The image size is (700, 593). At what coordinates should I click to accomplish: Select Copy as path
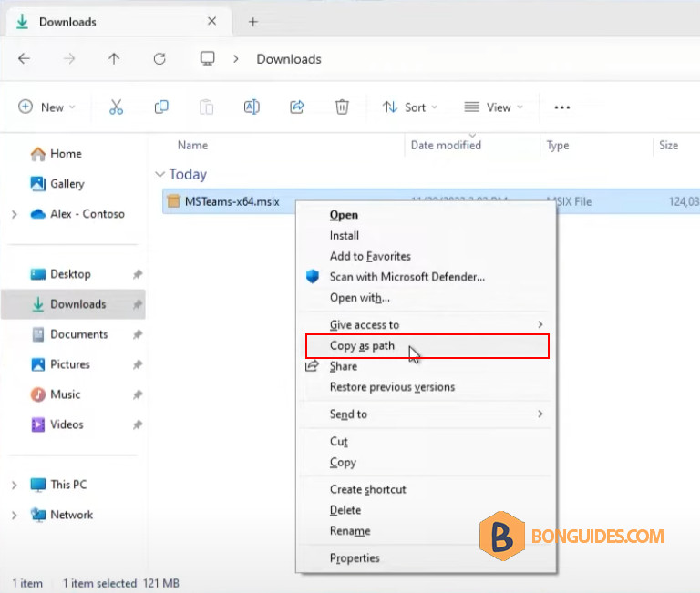click(x=427, y=346)
